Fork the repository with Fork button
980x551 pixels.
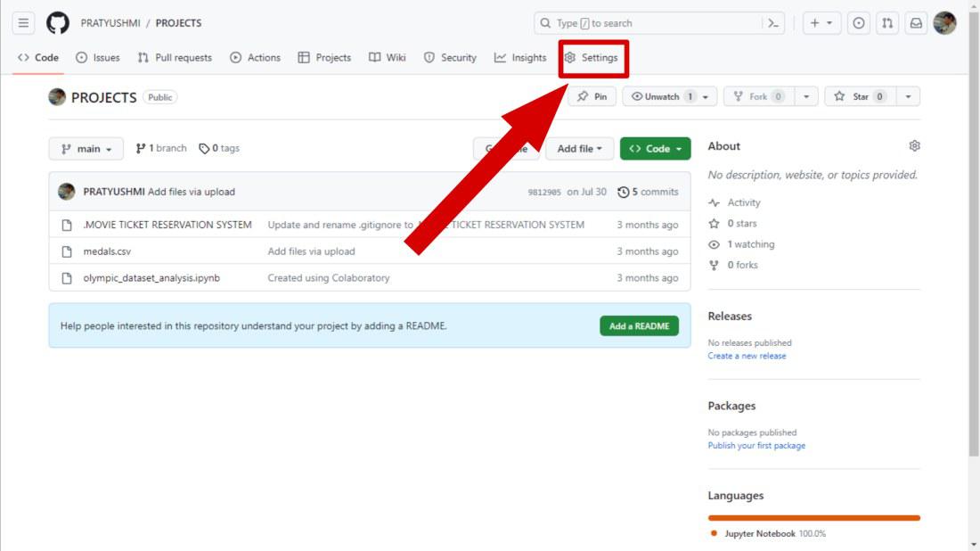pyautogui.click(x=759, y=97)
